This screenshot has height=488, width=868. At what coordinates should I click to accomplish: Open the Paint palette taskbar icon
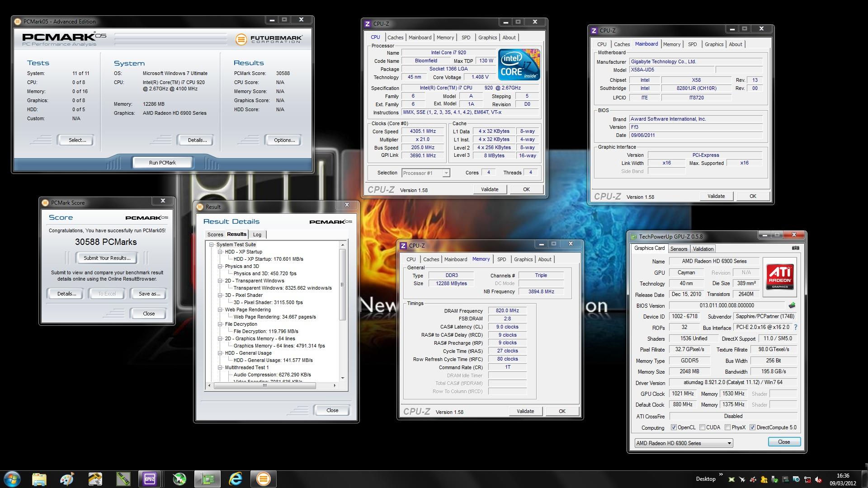click(x=67, y=479)
